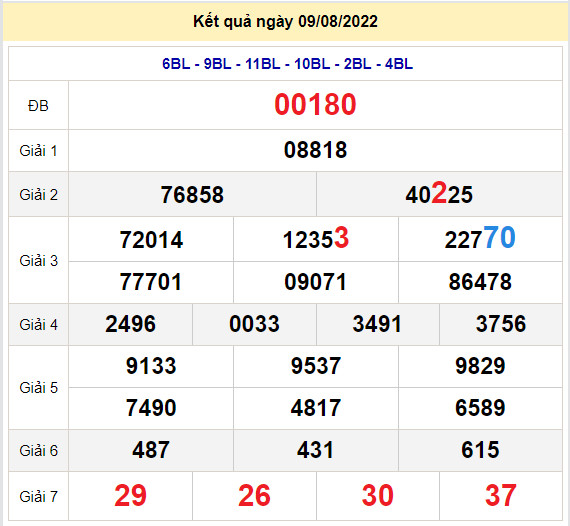This screenshot has height=526, width=570.
Task: Click Giải 4 number 3756
Action: 501,324
